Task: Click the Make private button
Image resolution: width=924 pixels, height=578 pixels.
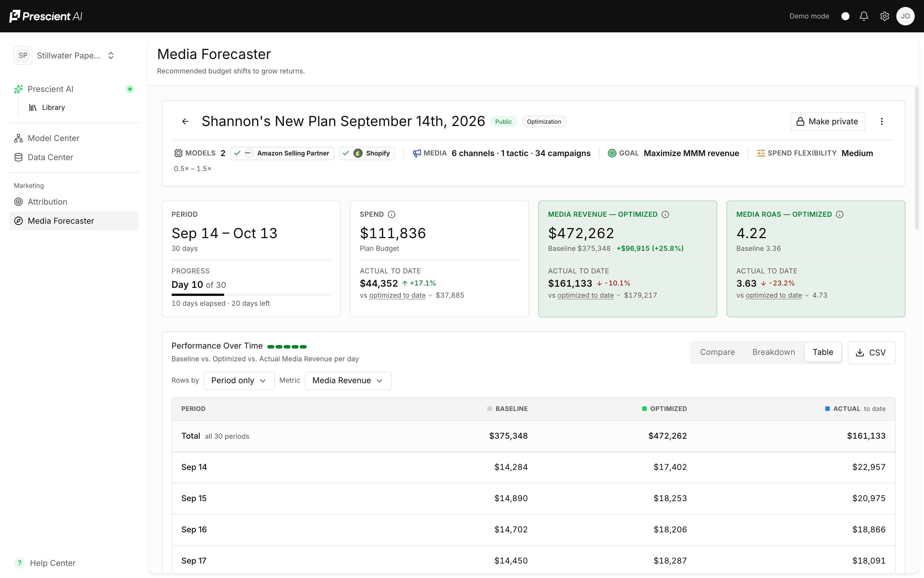Action: (x=827, y=122)
